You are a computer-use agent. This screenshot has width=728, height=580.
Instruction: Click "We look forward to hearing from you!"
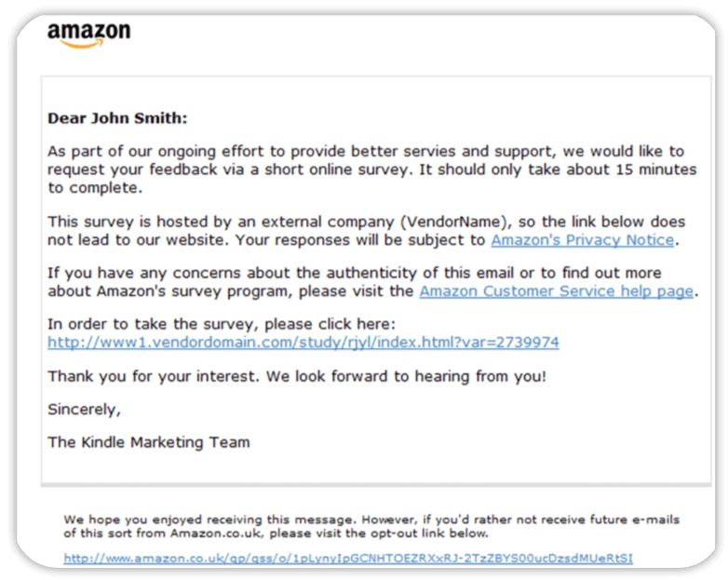point(406,376)
